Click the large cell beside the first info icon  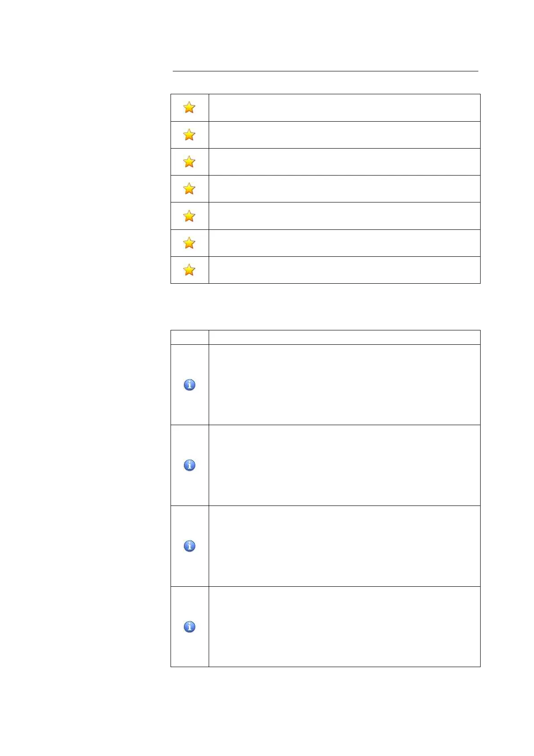pyautogui.click(x=344, y=385)
